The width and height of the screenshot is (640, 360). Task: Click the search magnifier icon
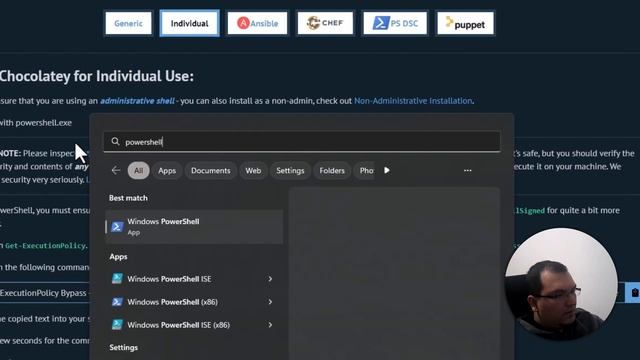click(x=116, y=141)
